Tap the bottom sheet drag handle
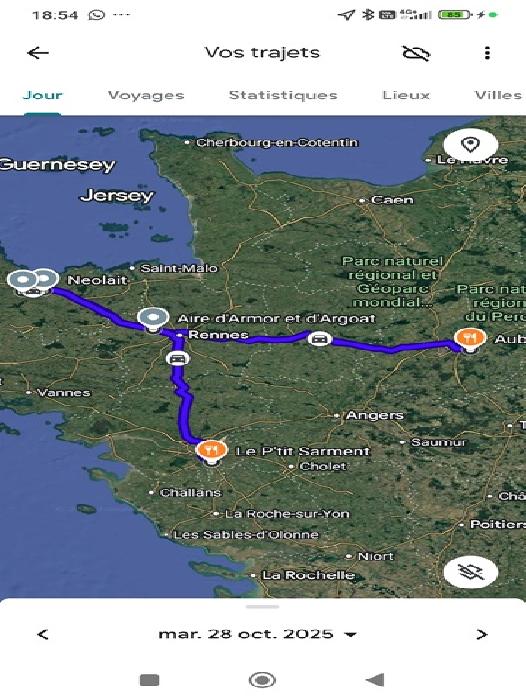Screen dimensions: 526x700 tap(263, 607)
